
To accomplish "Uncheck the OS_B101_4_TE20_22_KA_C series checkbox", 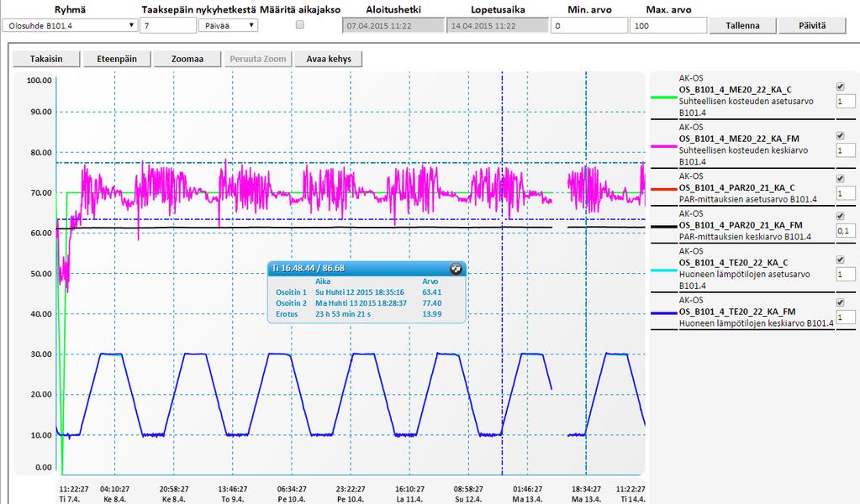I will point(840,260).
